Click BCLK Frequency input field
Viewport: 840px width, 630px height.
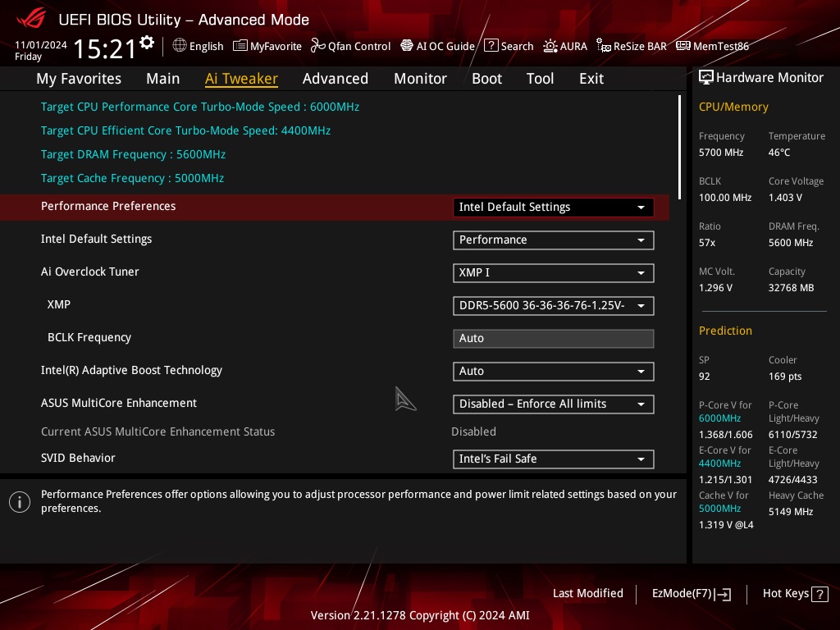554,339
